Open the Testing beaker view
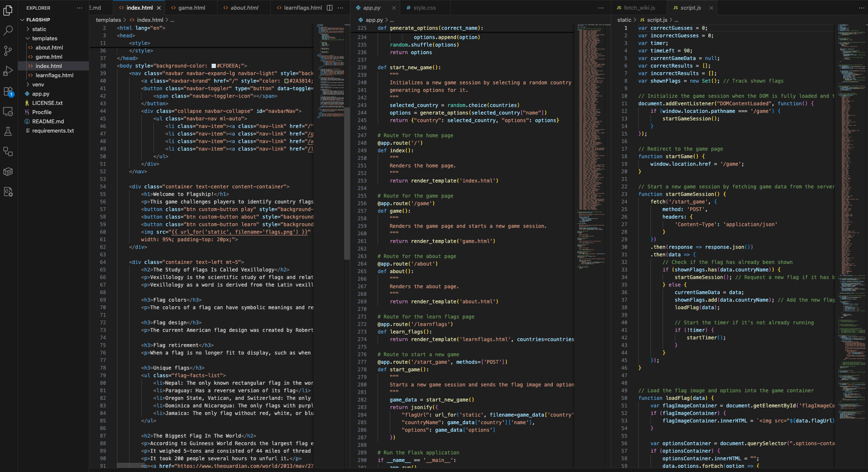868x472 pixels. coord(8,131)
